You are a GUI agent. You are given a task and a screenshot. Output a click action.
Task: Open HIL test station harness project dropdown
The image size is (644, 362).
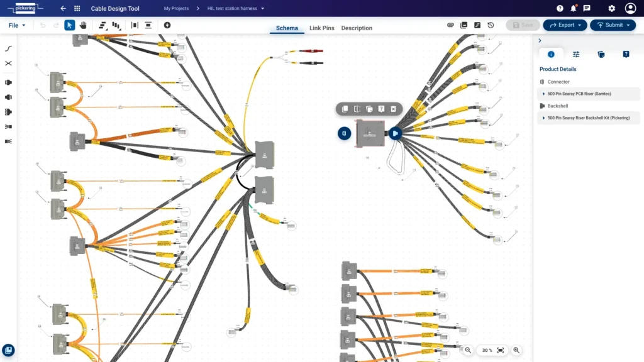pos(236,8)
